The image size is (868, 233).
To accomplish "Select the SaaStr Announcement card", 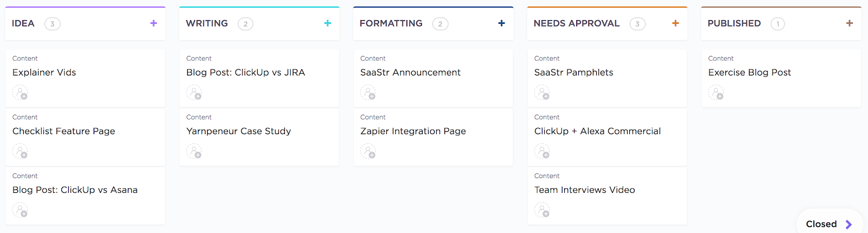I will (x=410, y=72).
